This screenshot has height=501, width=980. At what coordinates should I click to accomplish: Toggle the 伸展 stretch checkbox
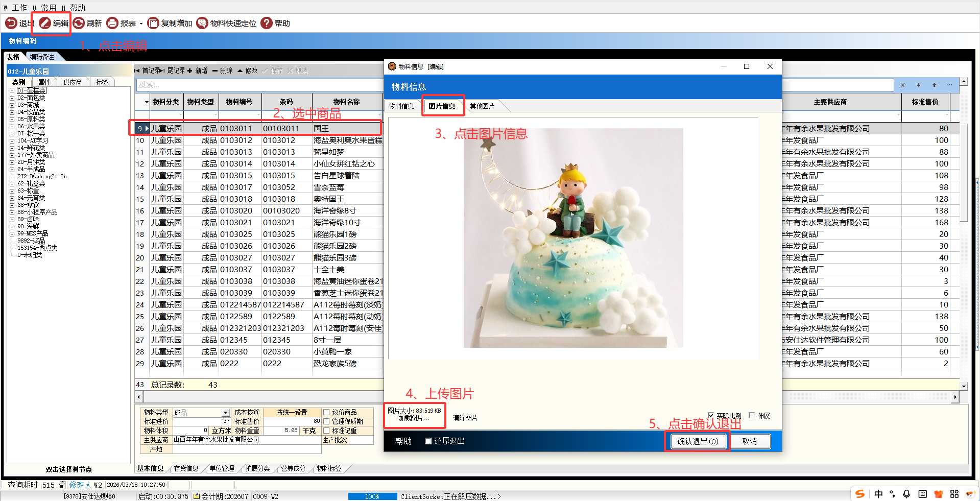(752, 415)
